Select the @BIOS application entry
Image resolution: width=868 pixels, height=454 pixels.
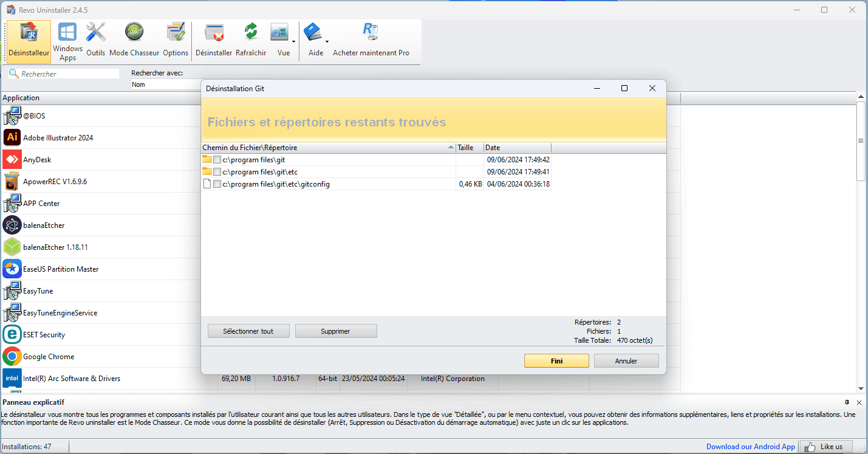(34, 115)
